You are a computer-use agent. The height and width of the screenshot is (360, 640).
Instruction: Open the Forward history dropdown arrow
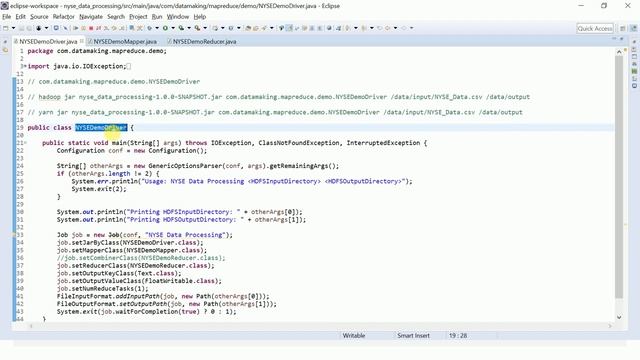(x=411, y=28)
